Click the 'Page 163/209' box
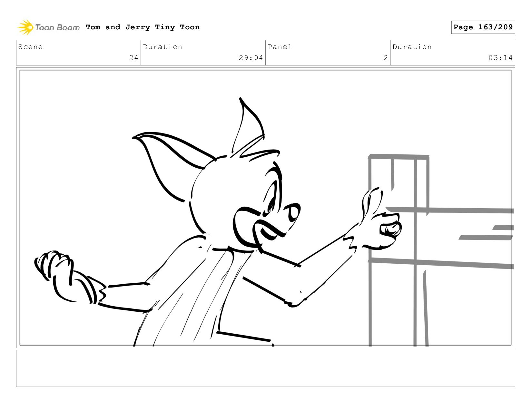This screenshot has height=411, width=532. [483, 27]
